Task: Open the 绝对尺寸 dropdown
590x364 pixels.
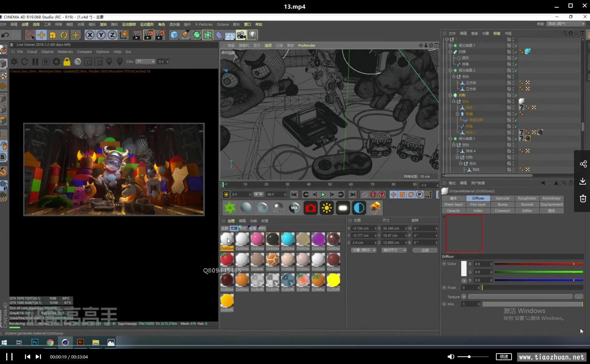Action: point(394,250)
